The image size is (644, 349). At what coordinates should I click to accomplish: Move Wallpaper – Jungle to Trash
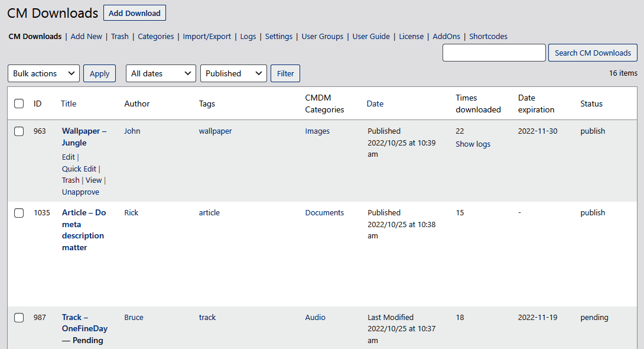(70, 180)
